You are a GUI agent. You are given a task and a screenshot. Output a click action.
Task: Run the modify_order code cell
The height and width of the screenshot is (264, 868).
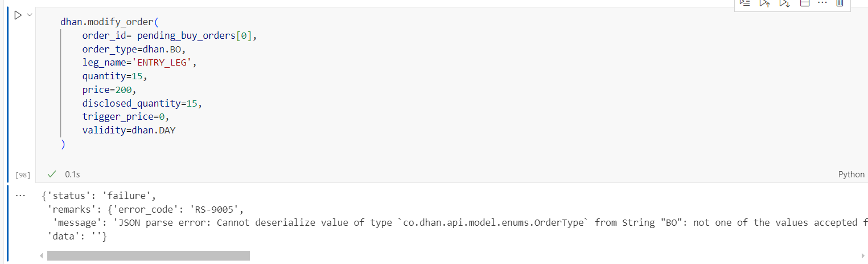pos(18,15)
